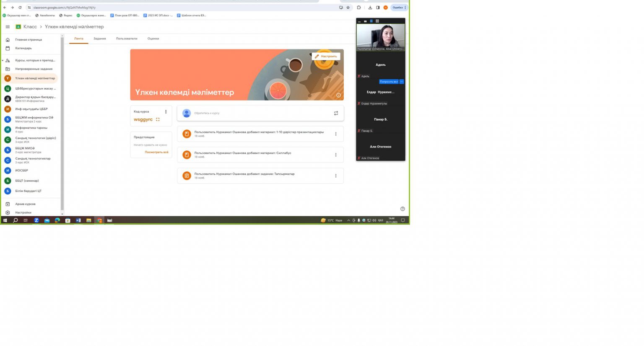This screenshot has height=346, width=644.
Task: Click the repost icon in the announcement box
Action: [x=336, y=113]
